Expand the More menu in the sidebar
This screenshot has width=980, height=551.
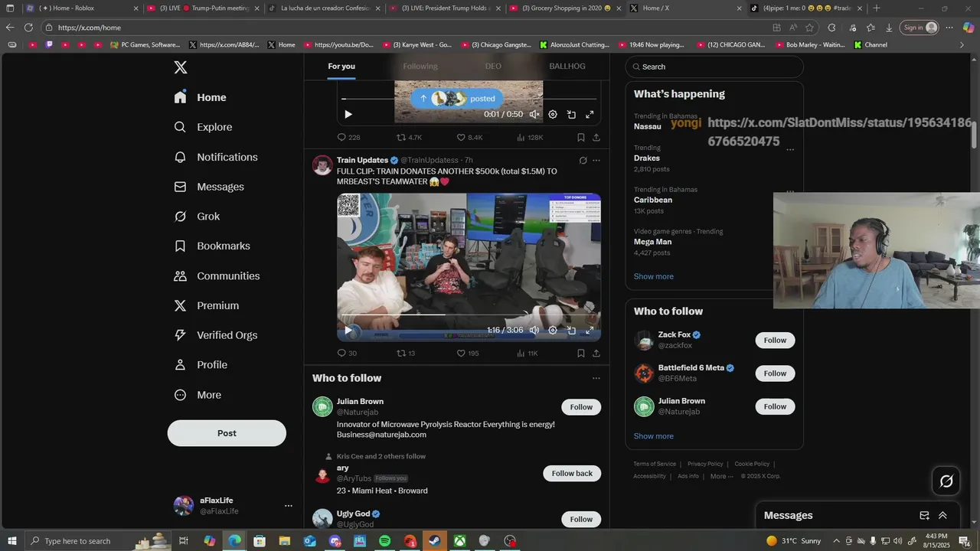click(198, 395)
